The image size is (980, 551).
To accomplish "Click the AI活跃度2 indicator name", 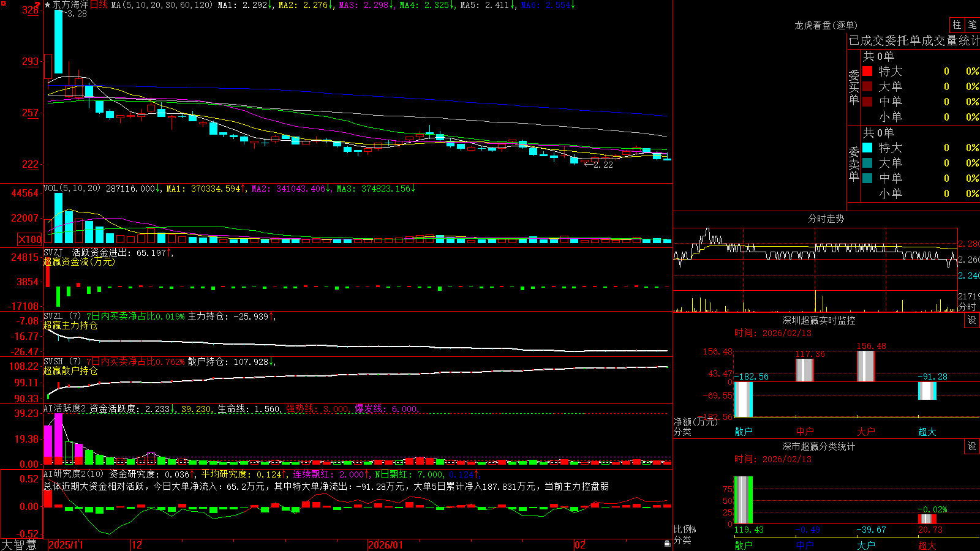I will pos(65,409).
